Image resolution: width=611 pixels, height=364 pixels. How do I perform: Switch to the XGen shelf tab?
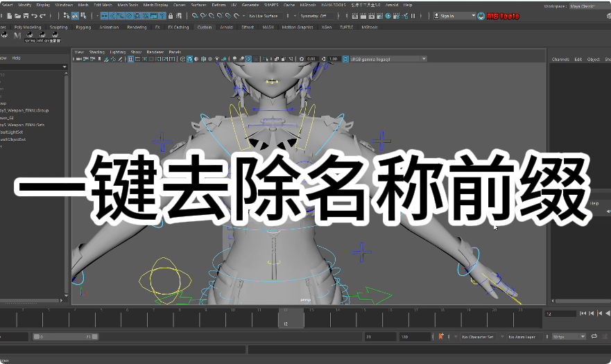(x=327, y=27)
